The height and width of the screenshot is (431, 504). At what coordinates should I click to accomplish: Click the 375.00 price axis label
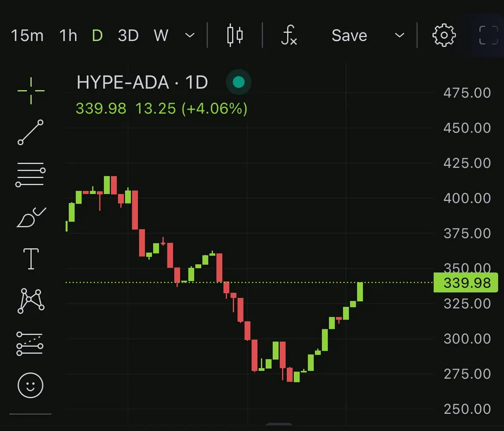pos(467,233)
